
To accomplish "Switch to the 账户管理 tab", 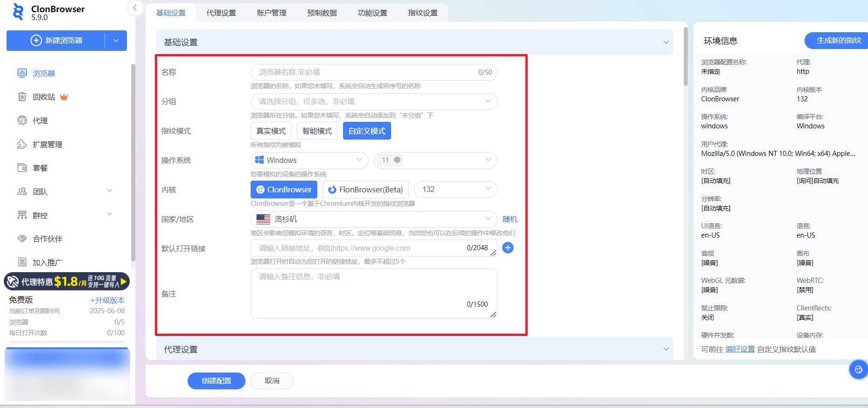I will [x=272, y=13].
